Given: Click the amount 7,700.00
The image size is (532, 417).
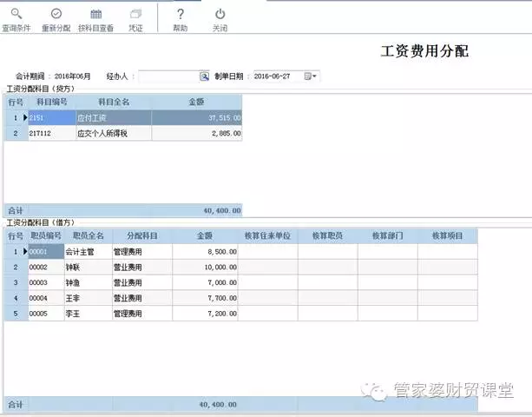Looking at the screenshot, I should tap(205, 298).
